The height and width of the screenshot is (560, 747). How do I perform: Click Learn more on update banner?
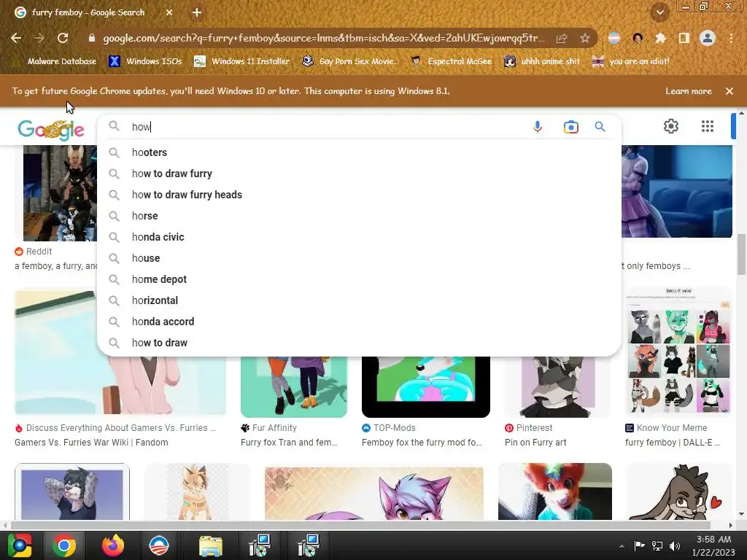689,91
